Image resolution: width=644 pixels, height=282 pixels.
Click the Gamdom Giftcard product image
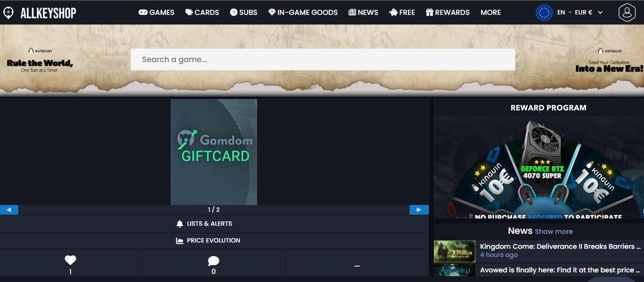214,152
